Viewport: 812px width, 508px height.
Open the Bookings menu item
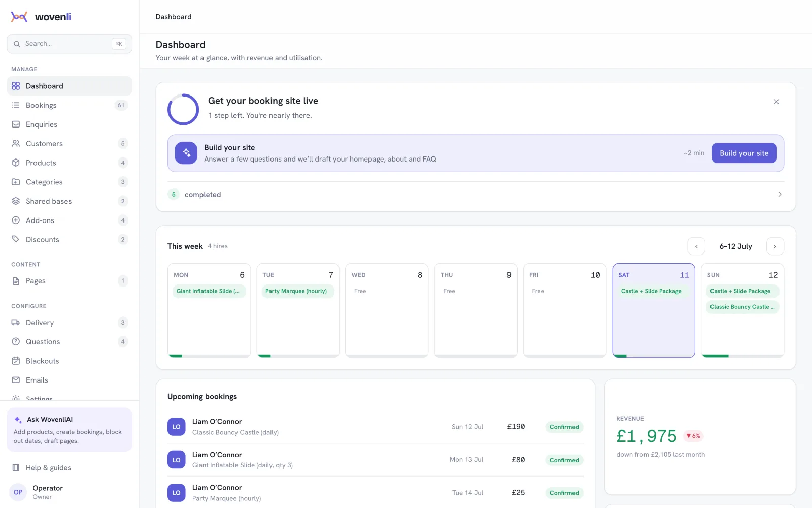click(70, 105)
